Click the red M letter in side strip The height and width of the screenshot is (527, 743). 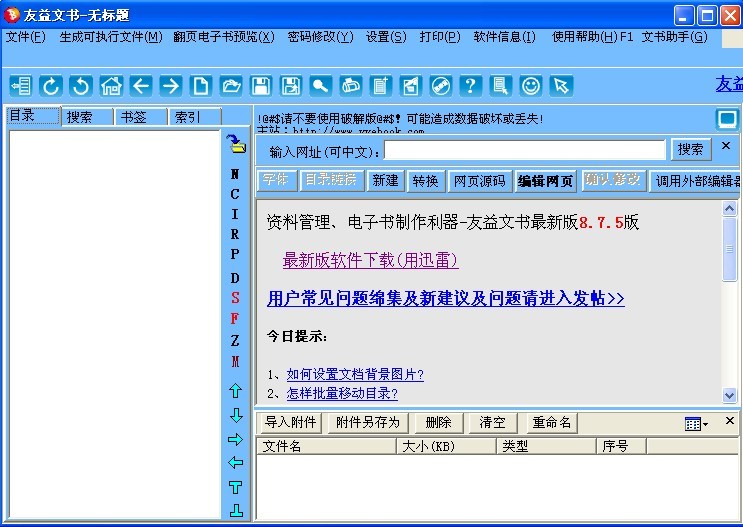[235, 362]
